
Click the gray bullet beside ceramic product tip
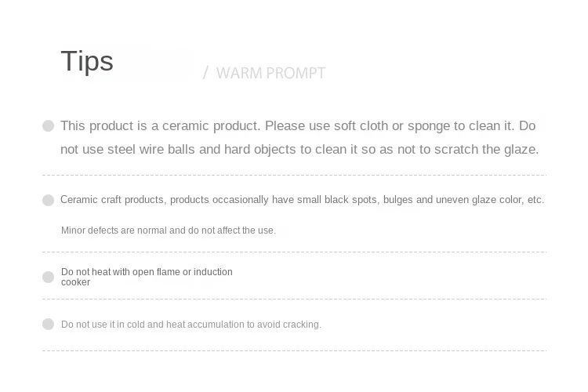coord(49,125)
